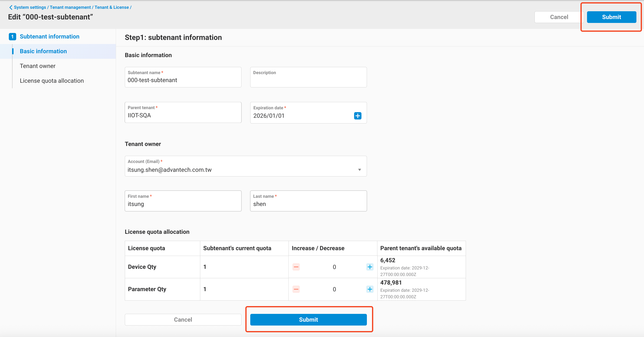Click the step 1 numbered badge
The width and height of the screenshot is (644, 337).
(x=12, y=36)
